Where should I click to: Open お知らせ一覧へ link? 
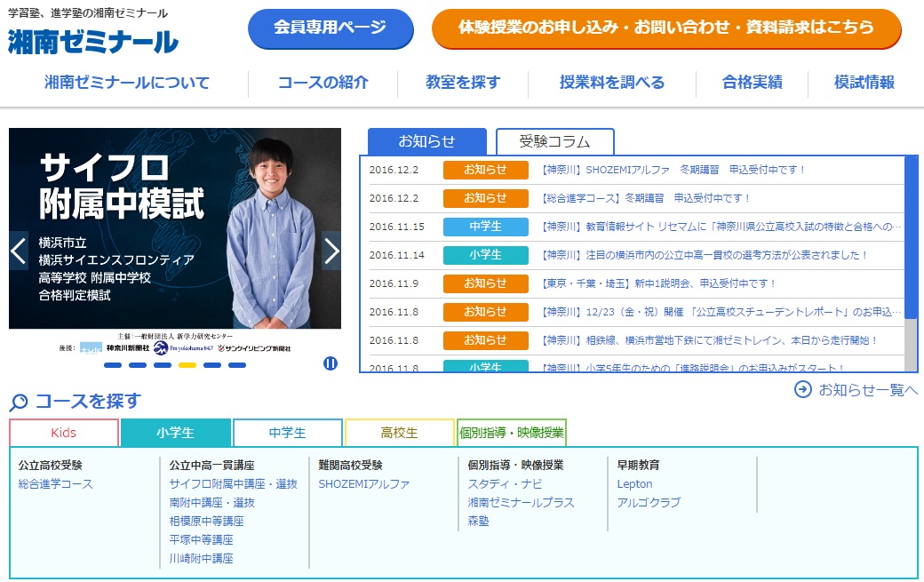click(x=867, y=389)
